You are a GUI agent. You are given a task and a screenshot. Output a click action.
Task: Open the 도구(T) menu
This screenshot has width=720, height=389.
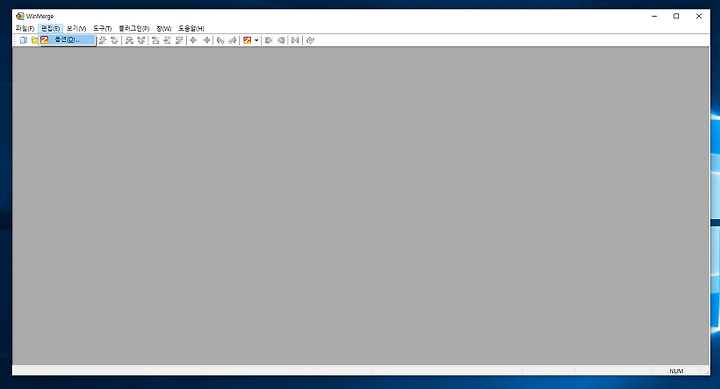[x=102, y=28]
